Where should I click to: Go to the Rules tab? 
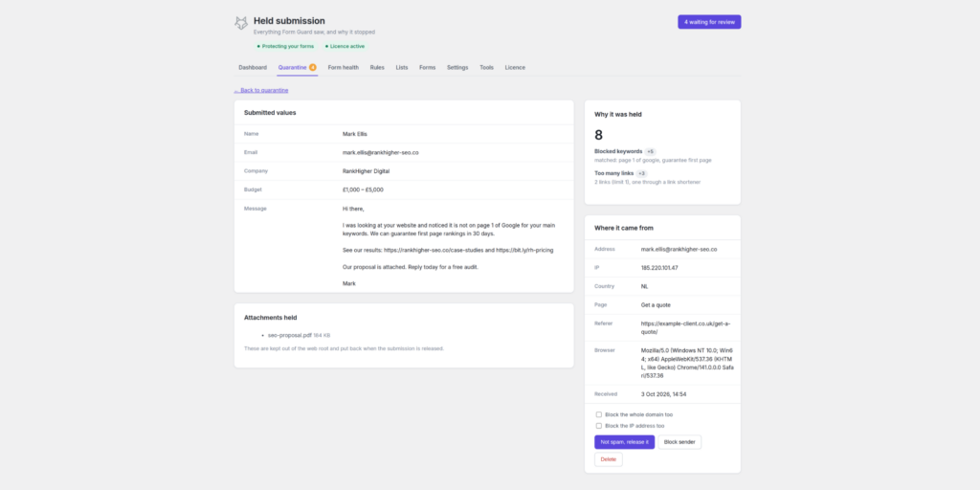tap(377, 68)
